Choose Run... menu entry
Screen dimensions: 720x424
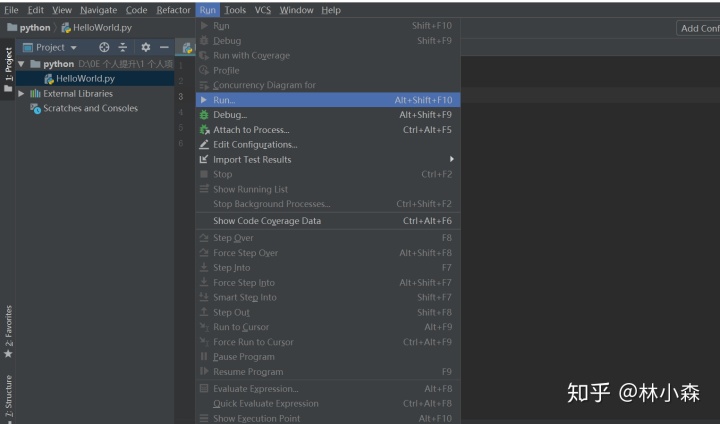pyautogui.click(x=328, y=100)
